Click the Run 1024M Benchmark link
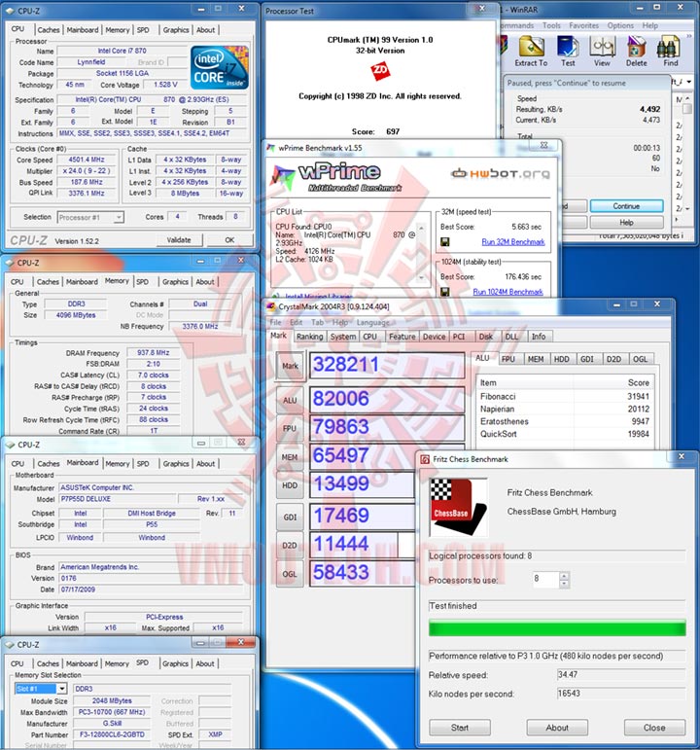 click(x=507, y=292)
